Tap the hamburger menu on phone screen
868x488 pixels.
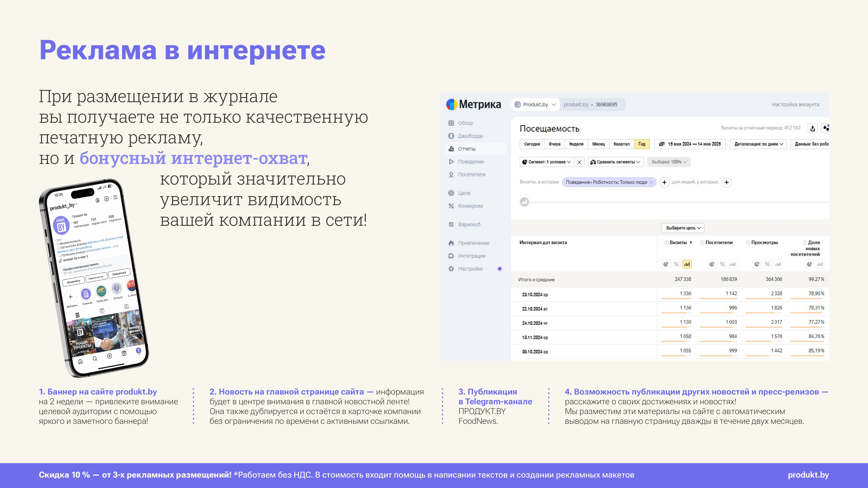point(116,197)
